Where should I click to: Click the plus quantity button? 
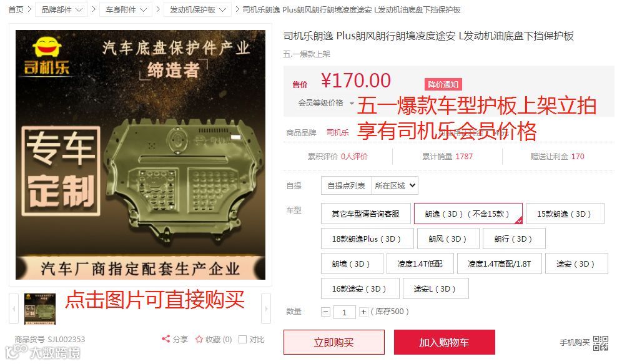[x=363, y=312]
